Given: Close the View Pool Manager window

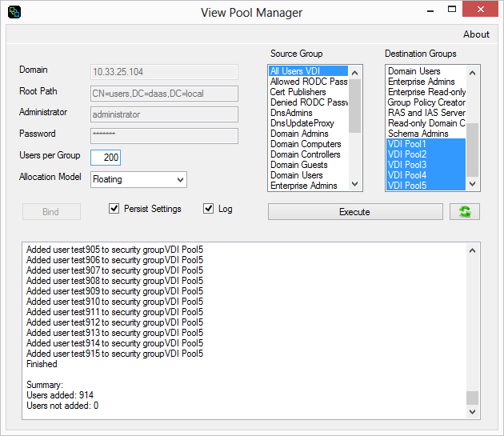Looking at the screenshot, I should pos(481,9).
